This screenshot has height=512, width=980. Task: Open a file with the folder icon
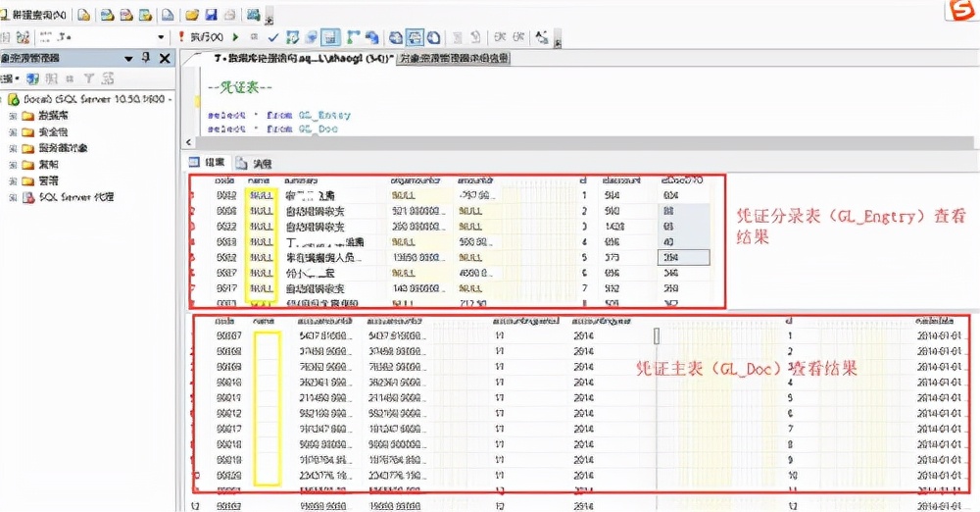pos(192,15)
